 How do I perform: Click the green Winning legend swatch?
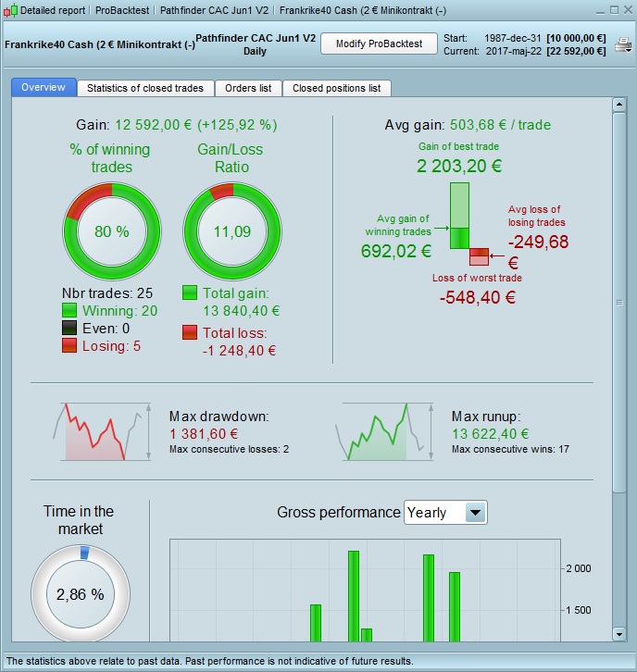click(69, 310)
